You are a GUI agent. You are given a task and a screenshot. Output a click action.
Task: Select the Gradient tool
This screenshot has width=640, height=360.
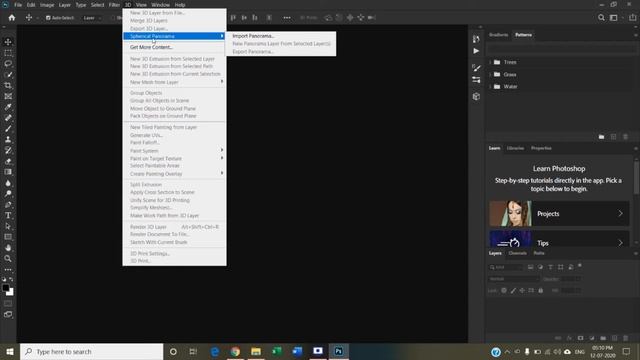coord(8,172)
